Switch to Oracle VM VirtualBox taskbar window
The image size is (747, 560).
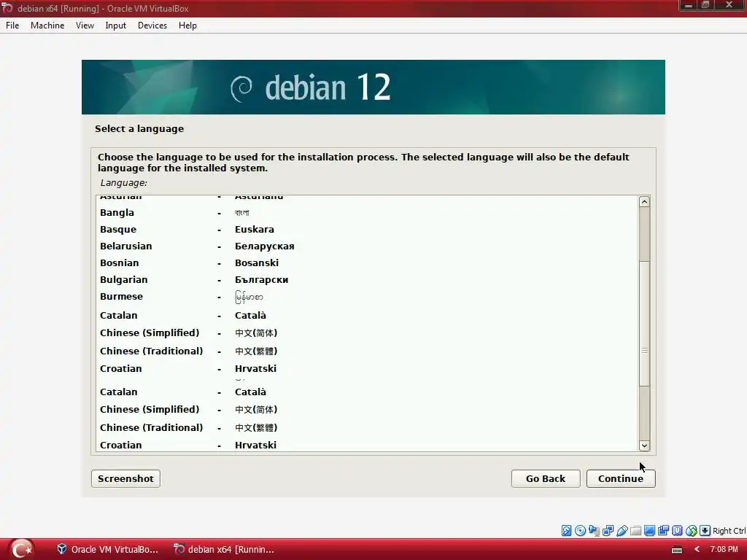coord(108,549)
